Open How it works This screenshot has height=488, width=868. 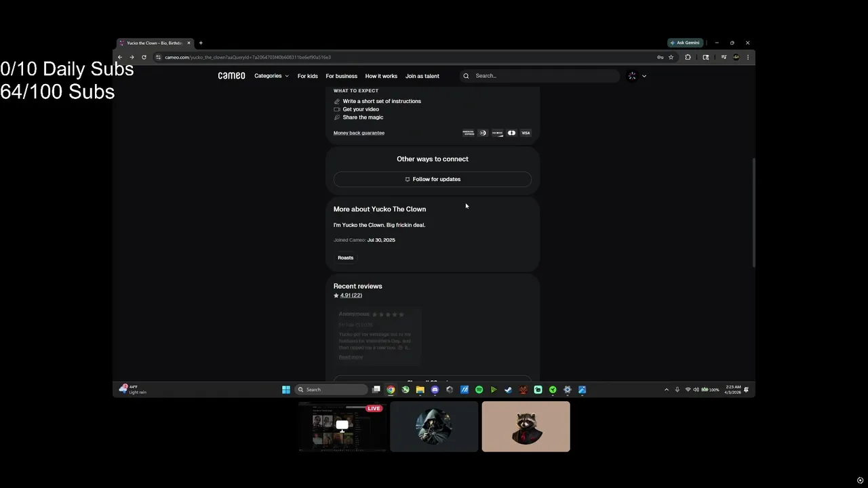[381, 76]
